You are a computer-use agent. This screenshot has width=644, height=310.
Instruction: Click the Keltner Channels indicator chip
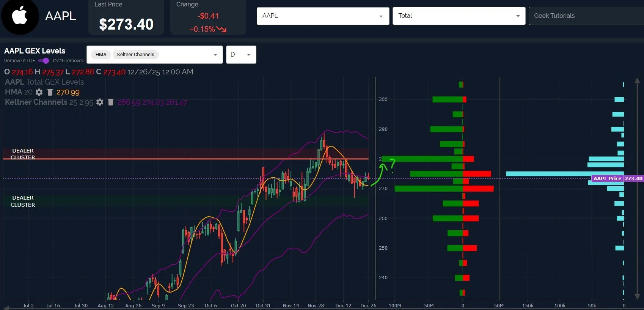click(135, 55)
